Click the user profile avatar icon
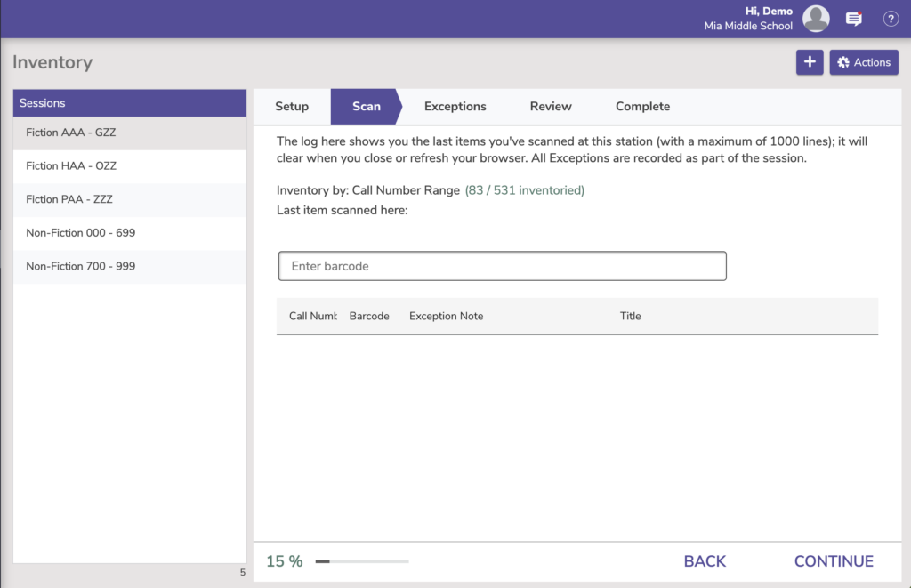The height and width of the screenshot is (588, 911). pos(816,19)
